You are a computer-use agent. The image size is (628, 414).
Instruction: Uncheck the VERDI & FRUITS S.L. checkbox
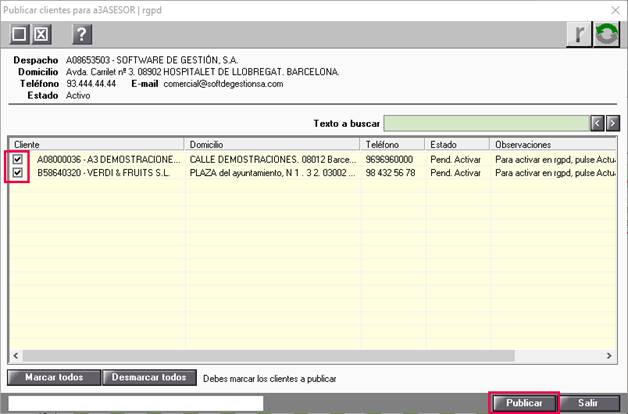coord(17,173)
